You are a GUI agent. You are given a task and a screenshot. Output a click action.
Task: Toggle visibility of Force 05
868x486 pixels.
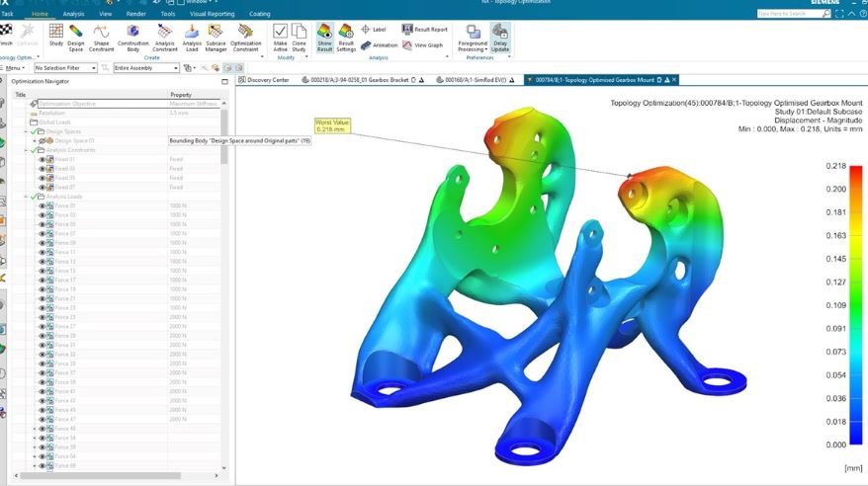(x=43, y=224)
